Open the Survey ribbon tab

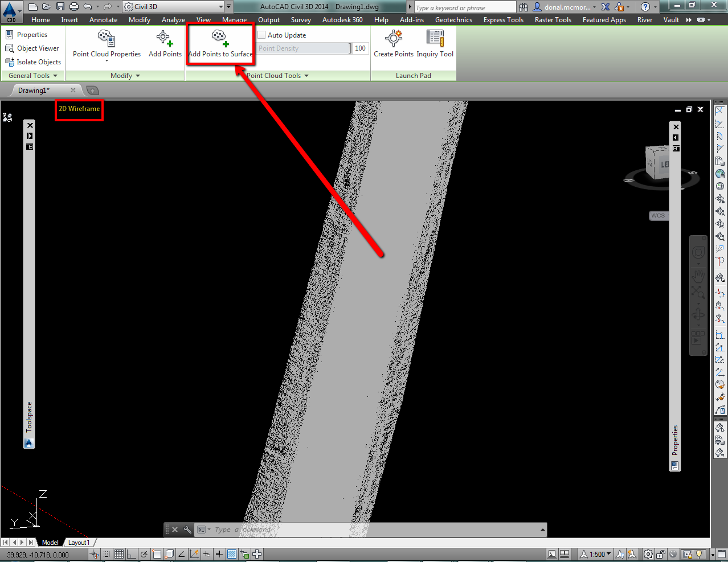click(x=301, y=20)
